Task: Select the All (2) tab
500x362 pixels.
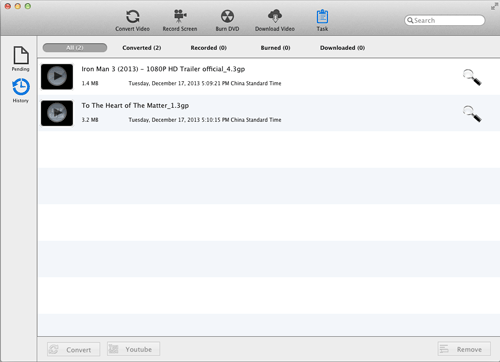Action: pos(75,48)
